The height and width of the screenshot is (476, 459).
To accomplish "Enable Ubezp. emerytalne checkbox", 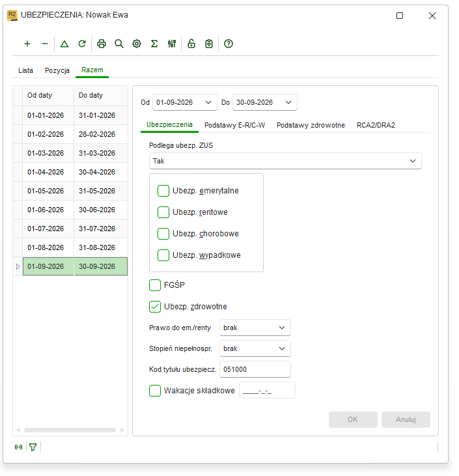I will coord(163,191).
